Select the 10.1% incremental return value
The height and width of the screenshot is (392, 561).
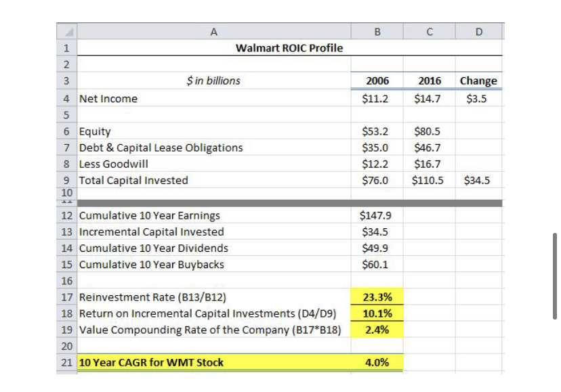click(x=376, y=313)
